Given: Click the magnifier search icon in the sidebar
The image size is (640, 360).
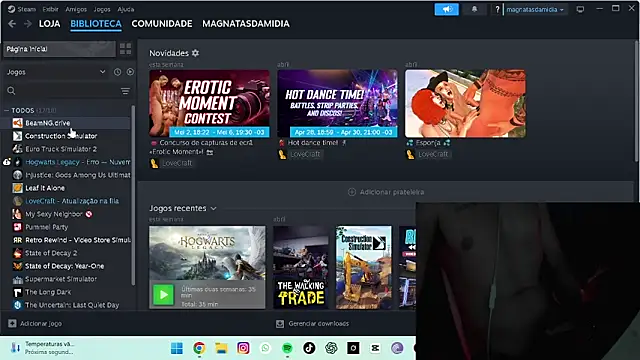Looking at the screenshot, I should pyautogui.click(x=11, y=91).
